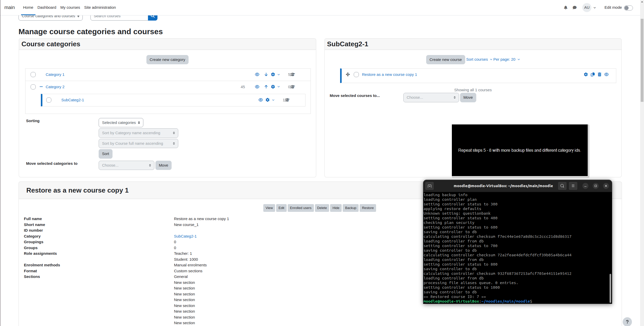
Task: Click the View course button
Action: [269, 208]
